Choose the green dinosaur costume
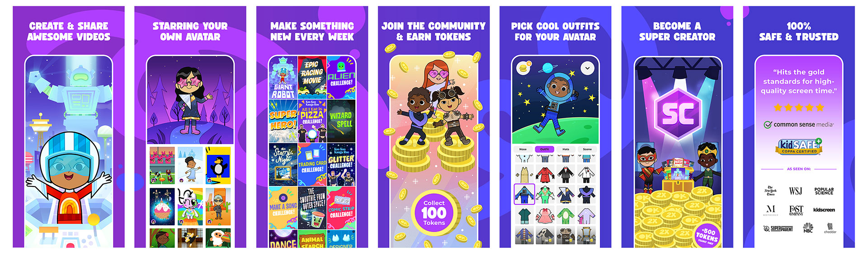868x256 pixels. 566,215
